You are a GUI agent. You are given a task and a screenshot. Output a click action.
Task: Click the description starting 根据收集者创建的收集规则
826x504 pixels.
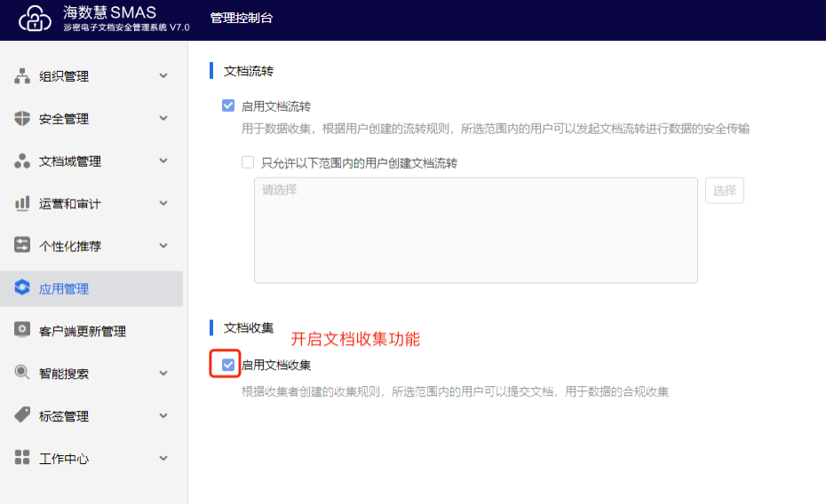(455, 391)
